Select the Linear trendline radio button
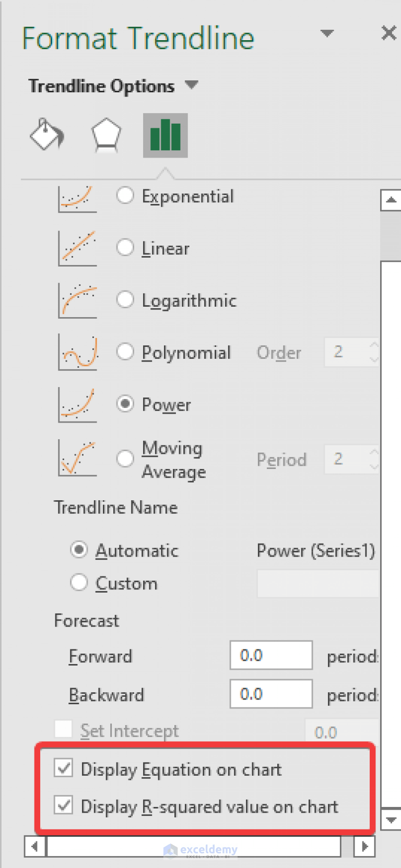This screenshot has height=868, width=401. [x=125, y=247]
